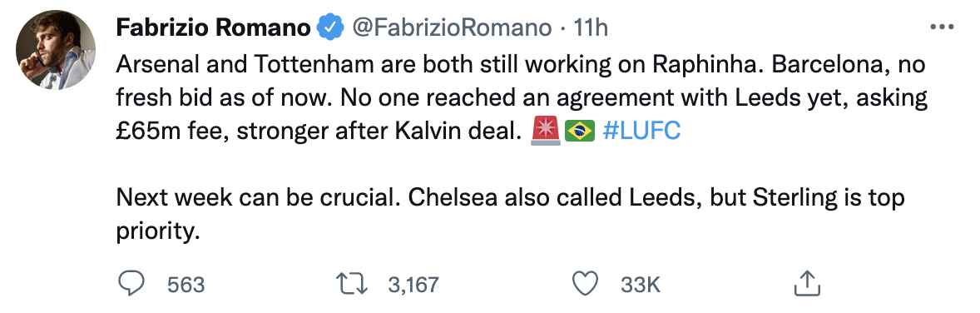Click the reply speech bubble icon

(x=131, y=284)
